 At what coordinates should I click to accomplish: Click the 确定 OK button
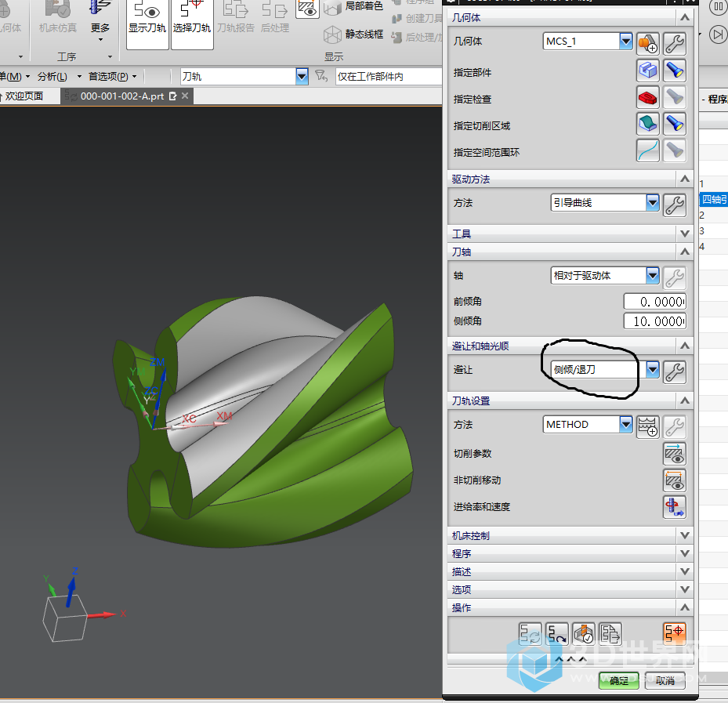pos(618,680)
